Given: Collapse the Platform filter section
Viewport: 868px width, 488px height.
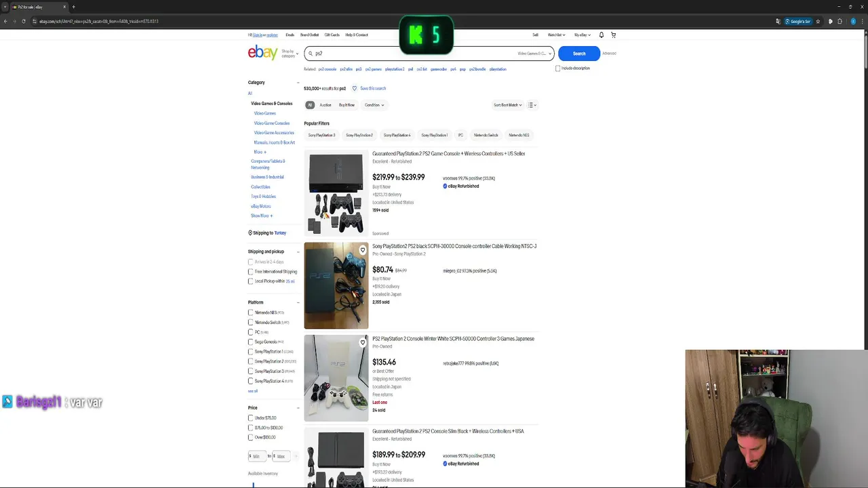Looking at the screenshot, I should click(298, 302).
